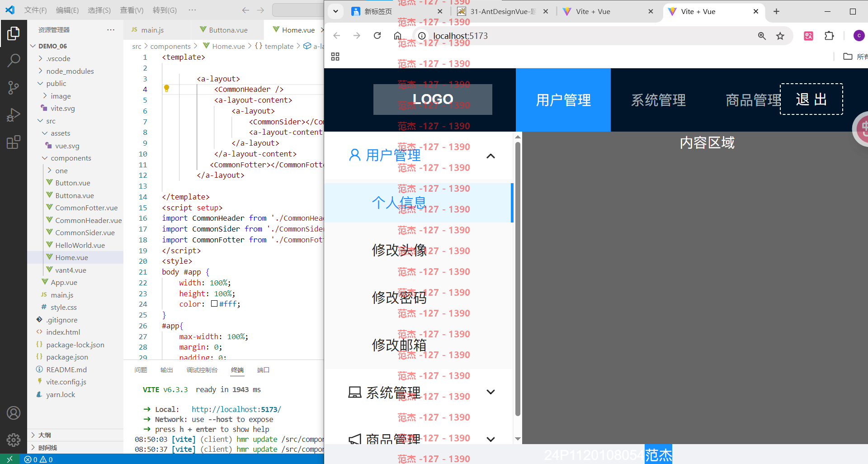
Task: Switch to 输出 panel tab
Action: point(166,370)
